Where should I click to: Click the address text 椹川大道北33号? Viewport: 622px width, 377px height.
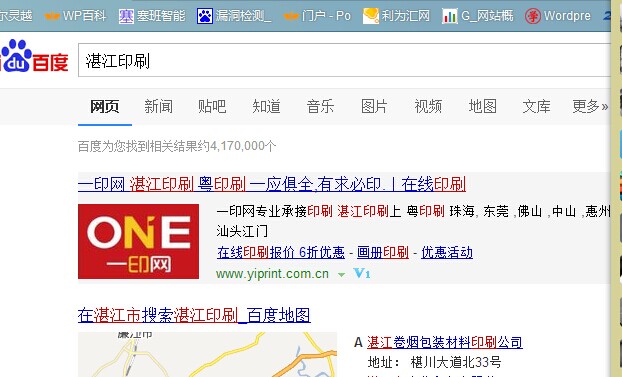[456, 362]
